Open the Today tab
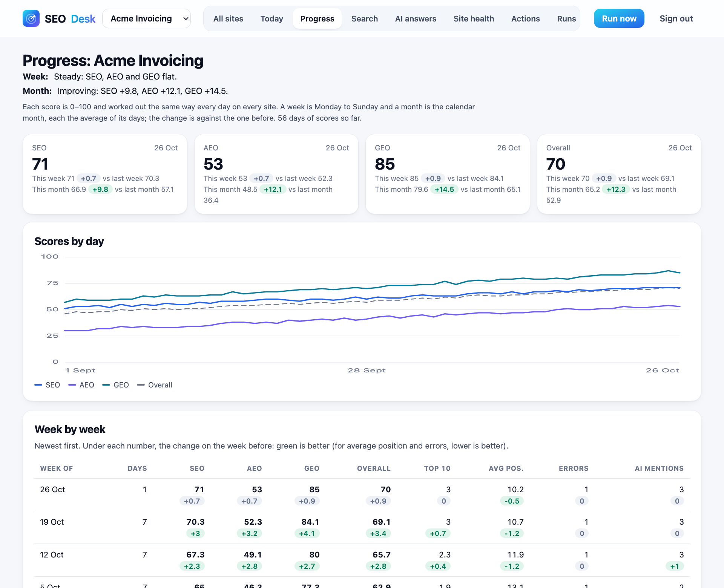Screen dimensions: 724x588 [x=271, y=18]
